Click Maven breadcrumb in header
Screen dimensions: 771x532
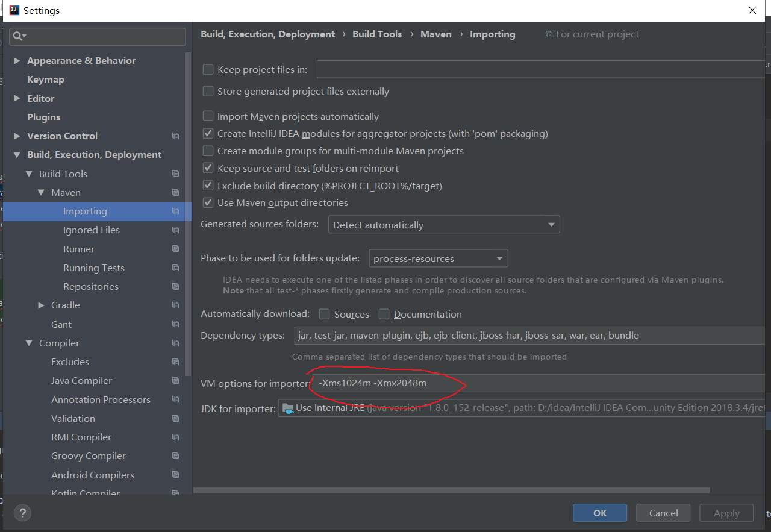click(x=436, y=34)
